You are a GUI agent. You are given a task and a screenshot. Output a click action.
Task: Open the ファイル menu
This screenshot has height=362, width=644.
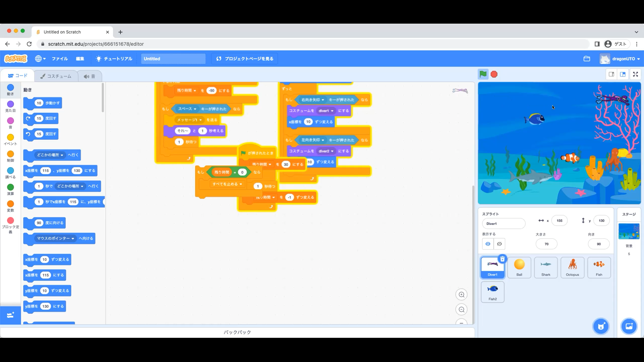coord(60,59)
